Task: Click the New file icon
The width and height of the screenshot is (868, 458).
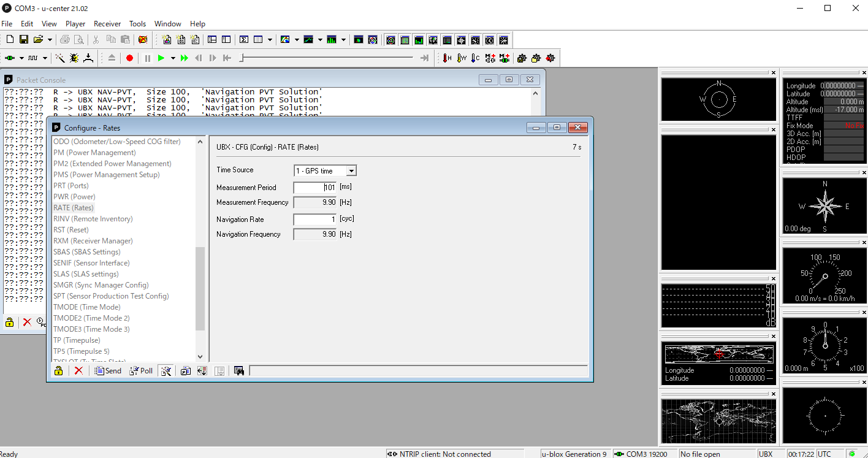Action: [x=9, y=39]
